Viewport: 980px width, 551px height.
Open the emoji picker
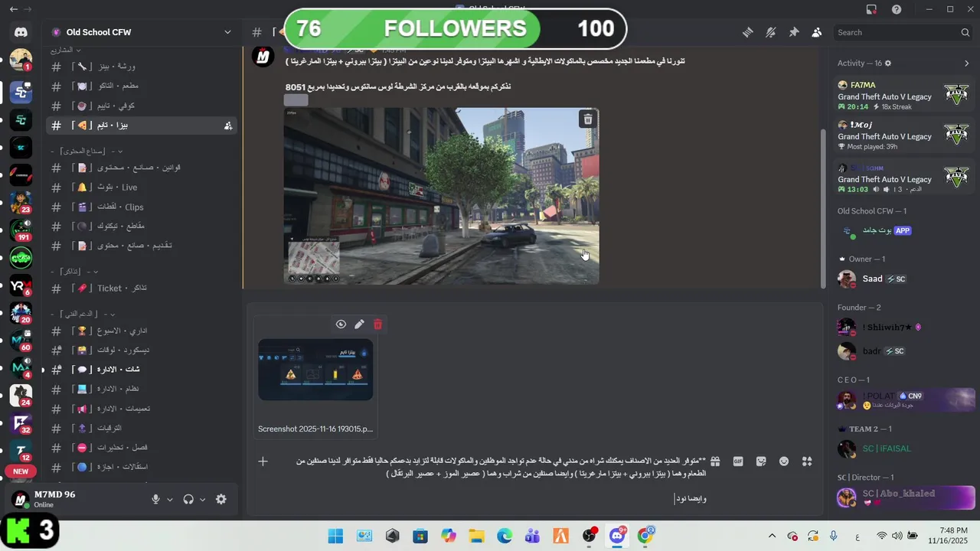pyautogui.click(x=784, y=461)
